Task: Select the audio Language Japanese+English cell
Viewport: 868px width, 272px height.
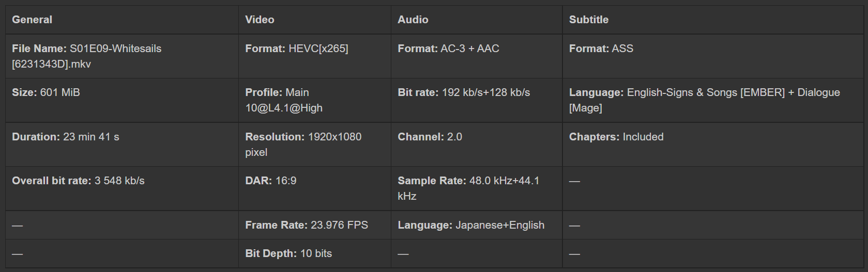Action: (x=470, y=225)
